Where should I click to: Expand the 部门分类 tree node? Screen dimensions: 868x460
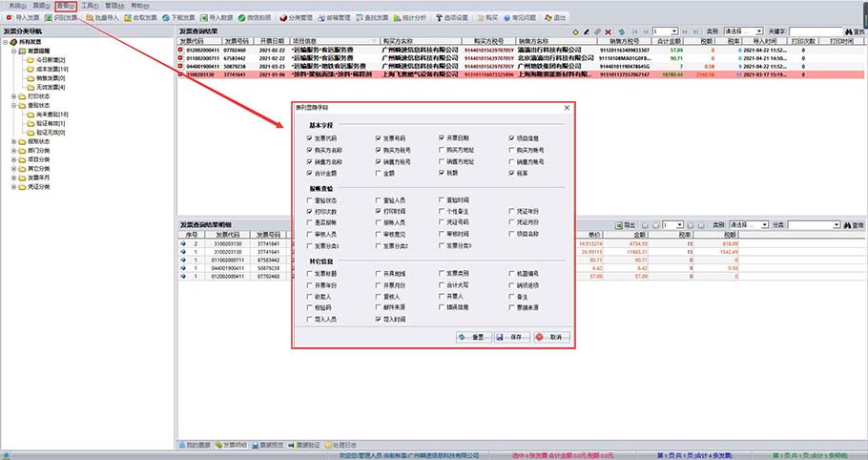click(x=13, y=150)
